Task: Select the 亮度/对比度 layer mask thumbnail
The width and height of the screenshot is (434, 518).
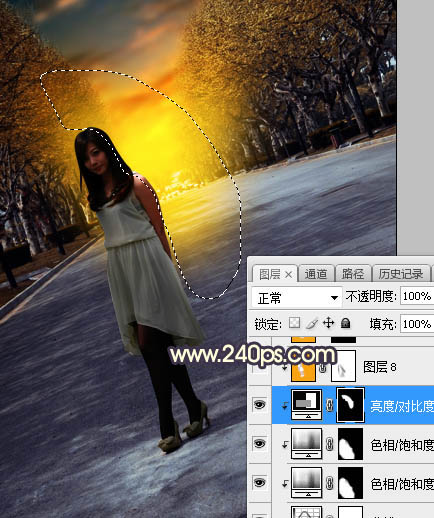Action: click(351, 405)
